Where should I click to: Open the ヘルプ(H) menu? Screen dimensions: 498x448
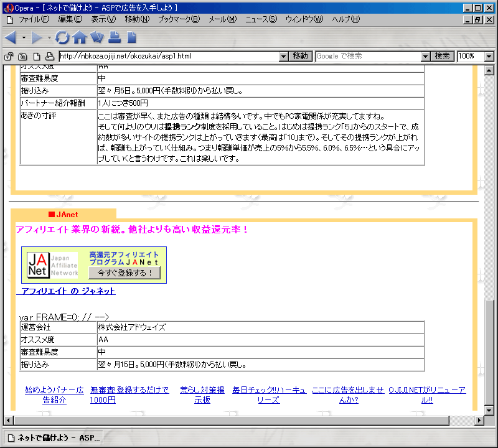click(346, 19)
